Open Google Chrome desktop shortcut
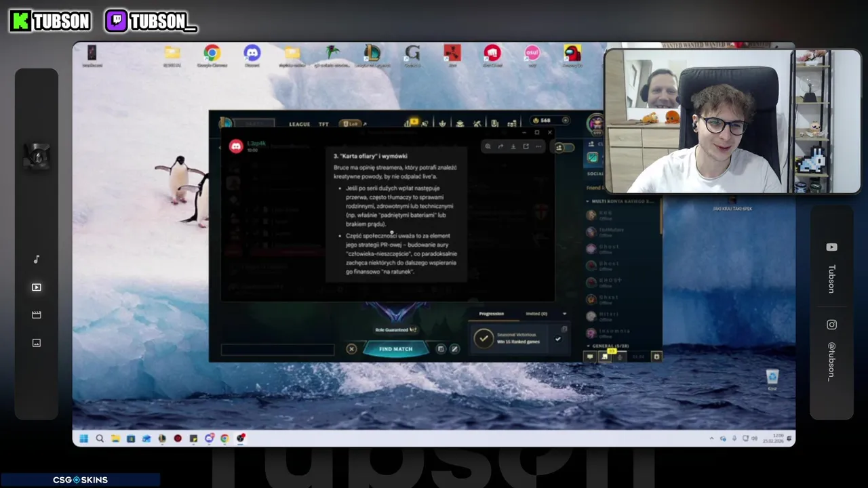Screen dimensions: 868x488 [212, 56]
